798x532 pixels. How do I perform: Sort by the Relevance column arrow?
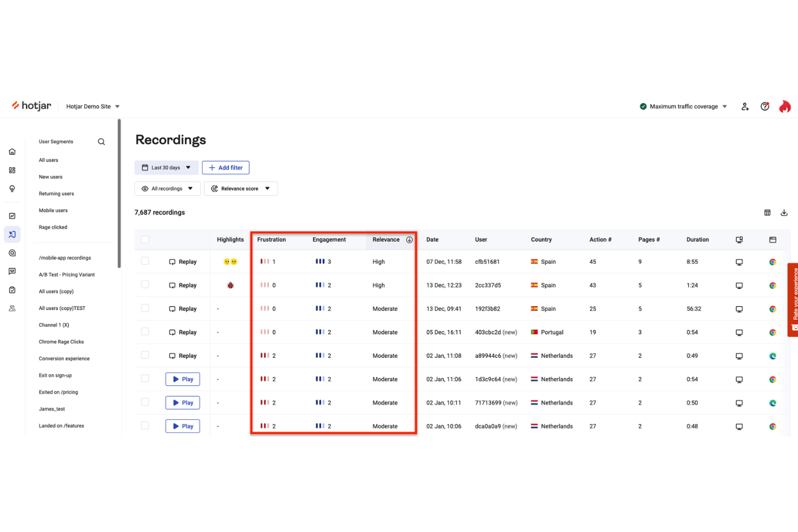[409, 240]
